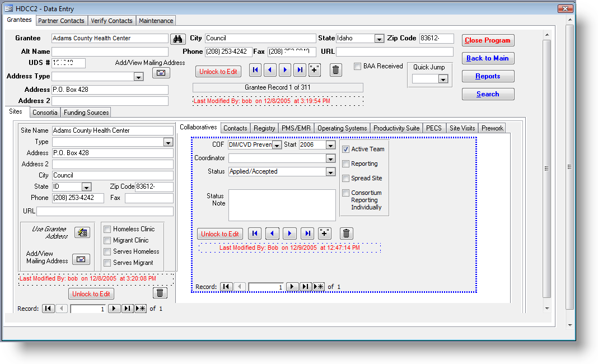Enable the Reporting checkbox
598x364 pixels.
click(x=345, y=164)
